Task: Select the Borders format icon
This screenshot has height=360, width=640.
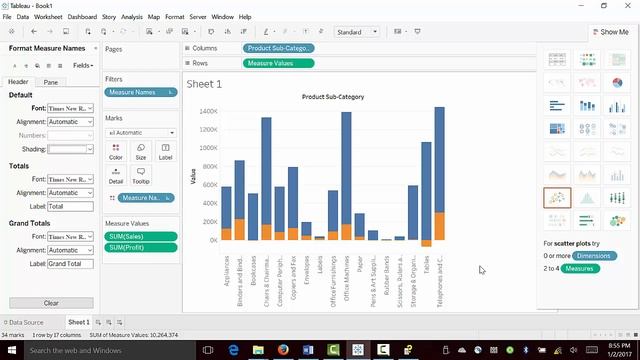Action: click(x=49, y=66)
